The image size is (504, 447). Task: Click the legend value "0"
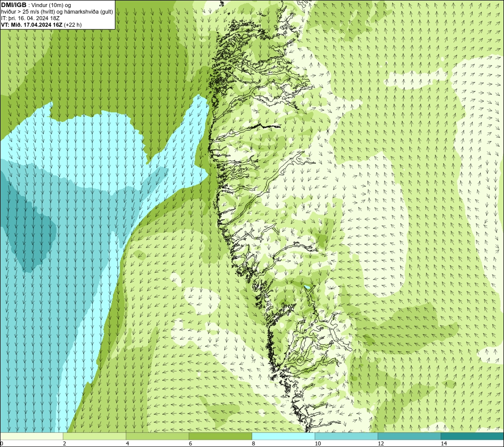tap(2, 443)
